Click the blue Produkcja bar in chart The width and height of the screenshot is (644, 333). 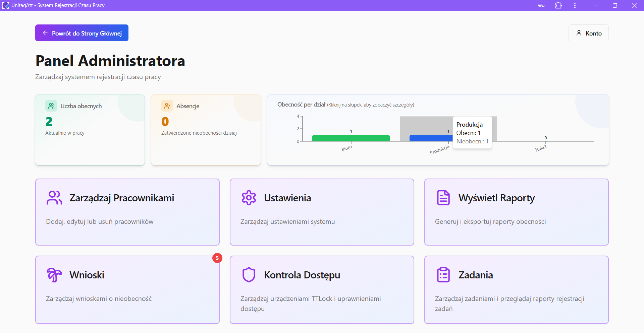(431, 138)
